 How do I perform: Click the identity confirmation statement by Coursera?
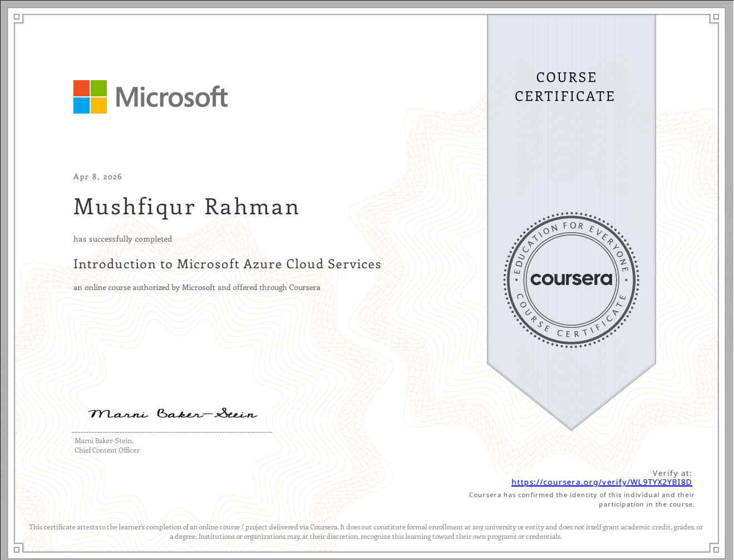pos(582,499)
